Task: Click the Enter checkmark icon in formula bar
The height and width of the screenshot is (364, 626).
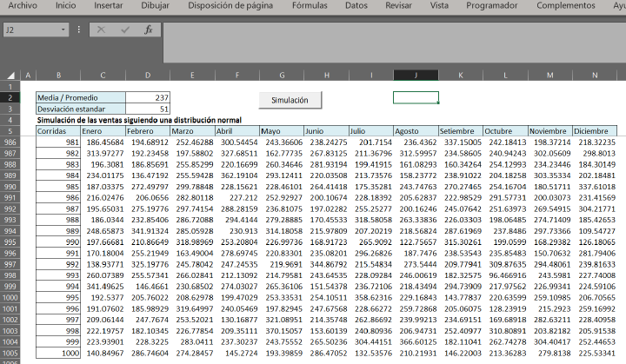Action: point(125,30)
